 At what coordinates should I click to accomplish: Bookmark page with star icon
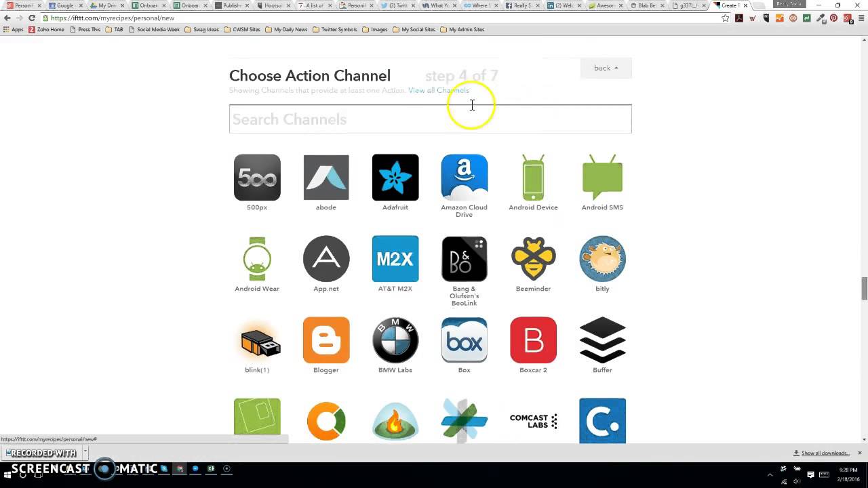(725, 18)
